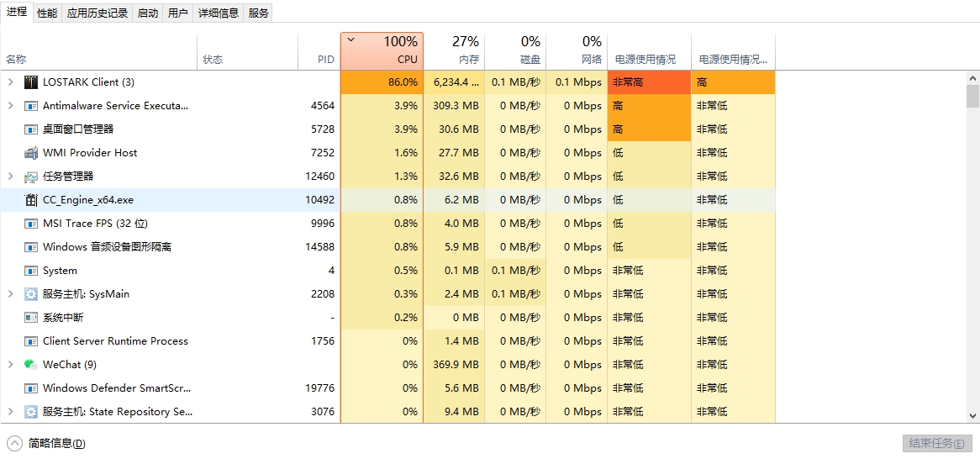The width and height of the screenshot is (980, 464).
Task: Click the Windows 音频设备图形隔离 icon
Action: pyautogui.click(x=31, y=247)
